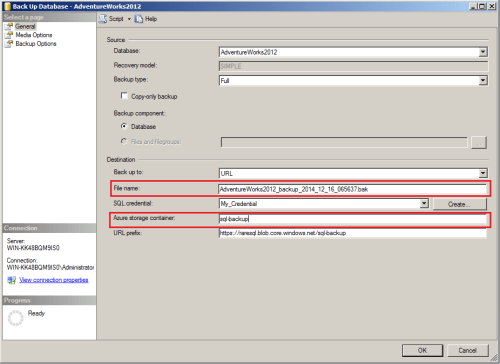Click the Script toolbar icon
500x364 pixels.
103,19
